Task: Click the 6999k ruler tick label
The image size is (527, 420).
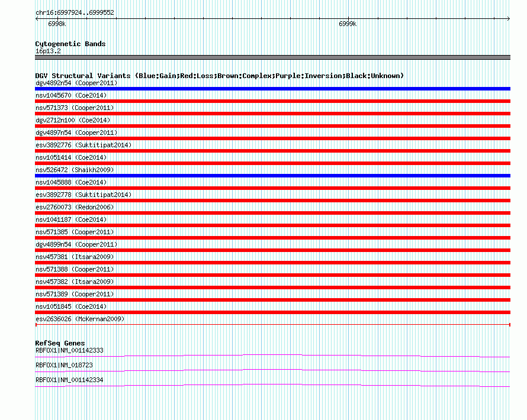Action: click(x=348, y=24)
